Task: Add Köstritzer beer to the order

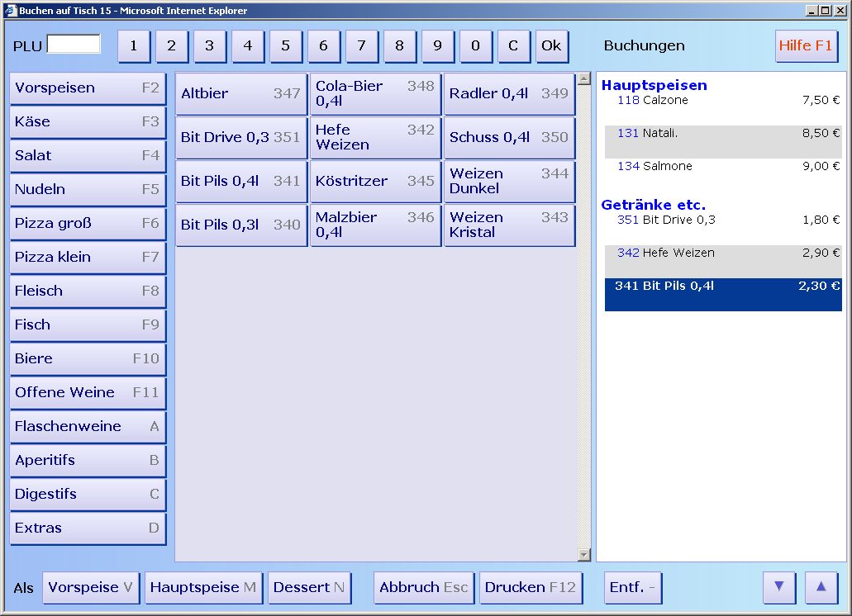Action: (x=375, y=182)
